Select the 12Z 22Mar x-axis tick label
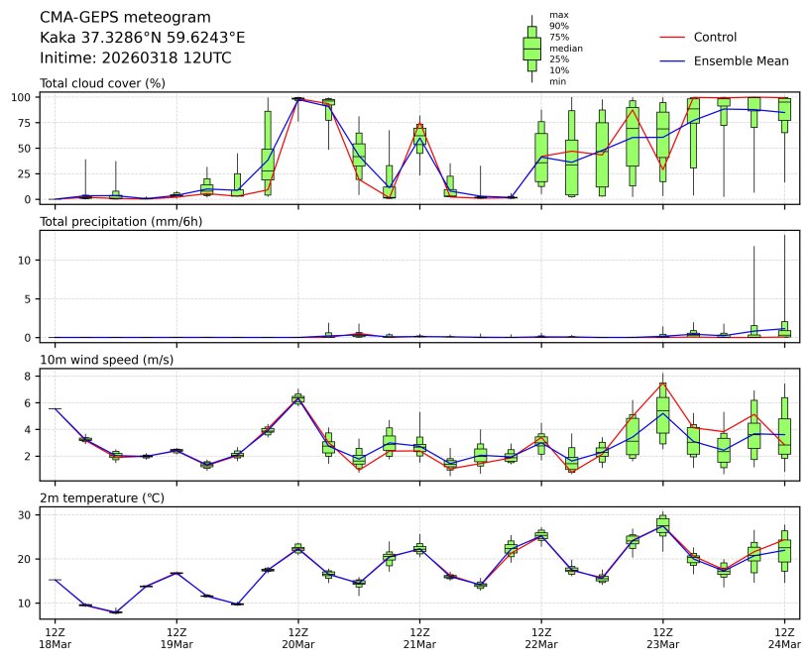Image resolution: width=812 pixels, height=661 pixels. click(x=541, y=637)
